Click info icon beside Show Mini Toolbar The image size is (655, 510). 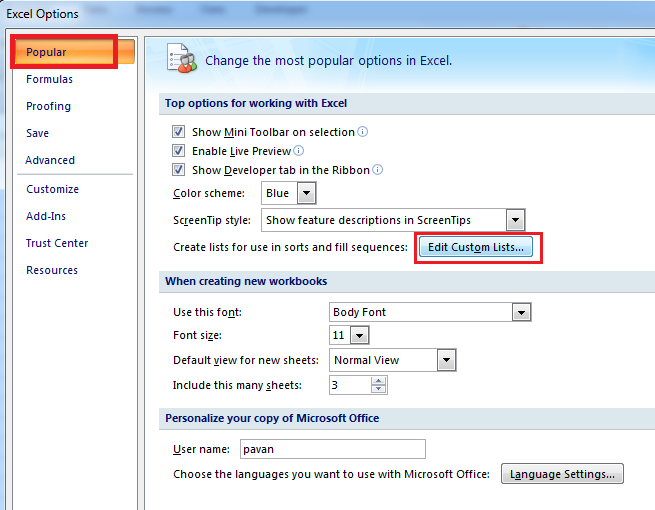coord(363,132)
